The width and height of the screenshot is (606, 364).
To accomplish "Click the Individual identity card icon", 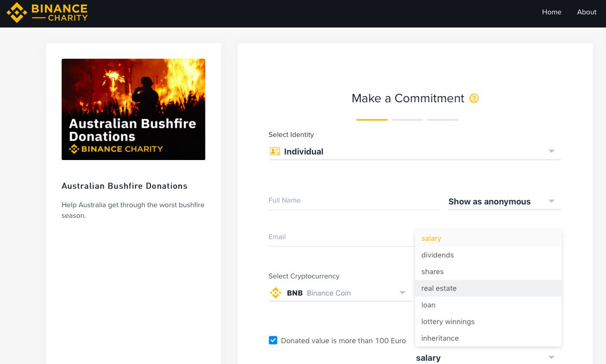I will point(275,151).
